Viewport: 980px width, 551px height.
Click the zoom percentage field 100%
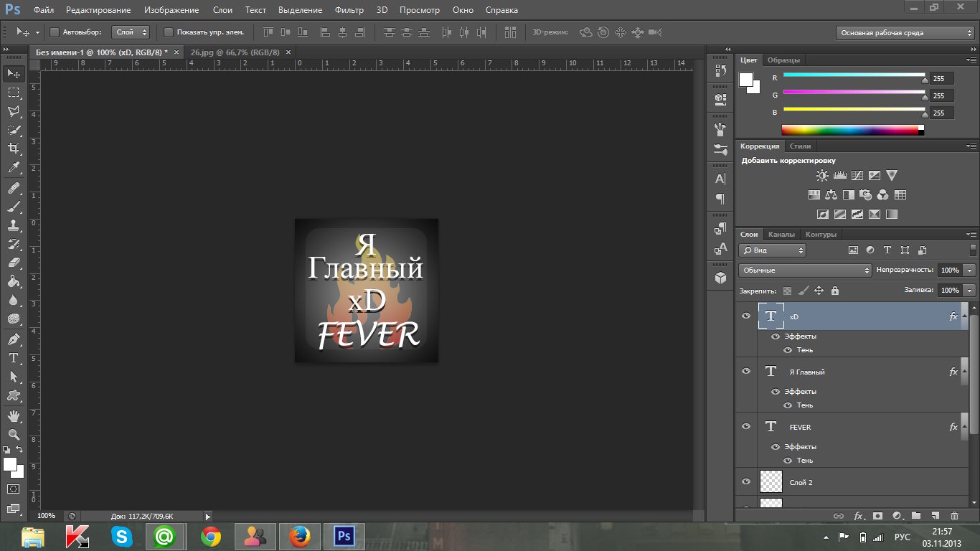click(47, 516)
